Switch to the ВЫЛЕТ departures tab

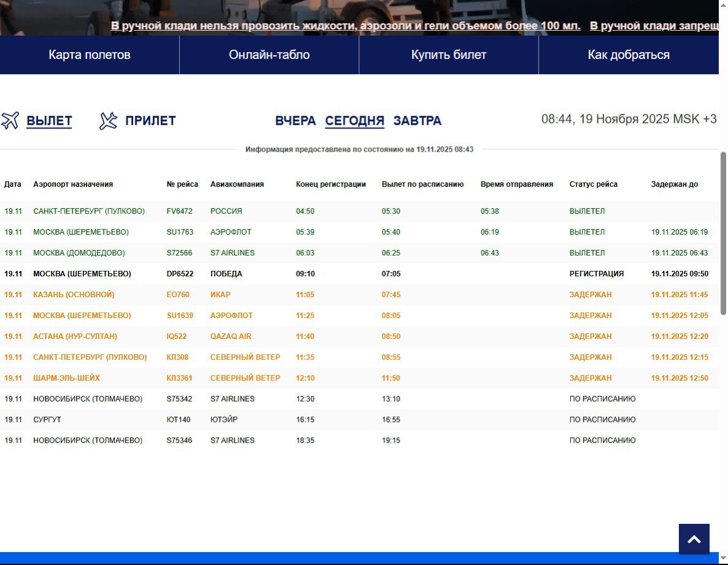pos(49,120)
